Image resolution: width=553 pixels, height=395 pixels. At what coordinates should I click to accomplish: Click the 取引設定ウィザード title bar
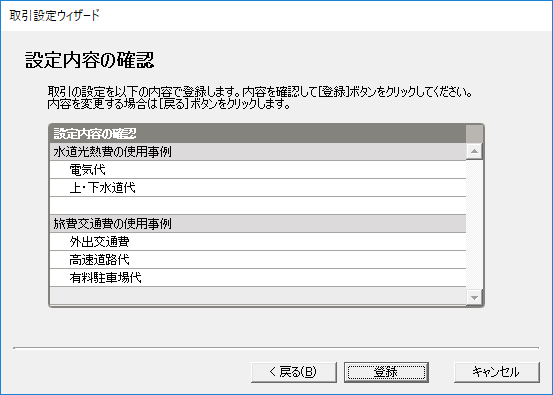pyautogui.click(x=276, y=16)
